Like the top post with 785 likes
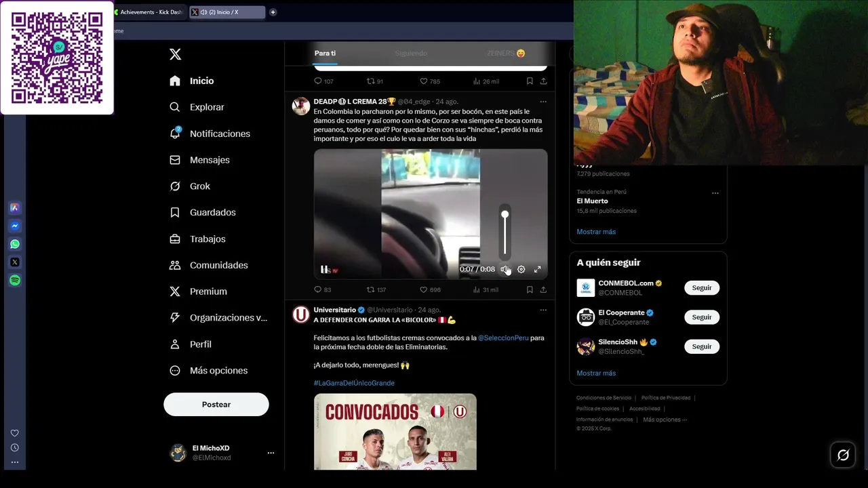Screen dimensions: 868x488 pos(430,81)
